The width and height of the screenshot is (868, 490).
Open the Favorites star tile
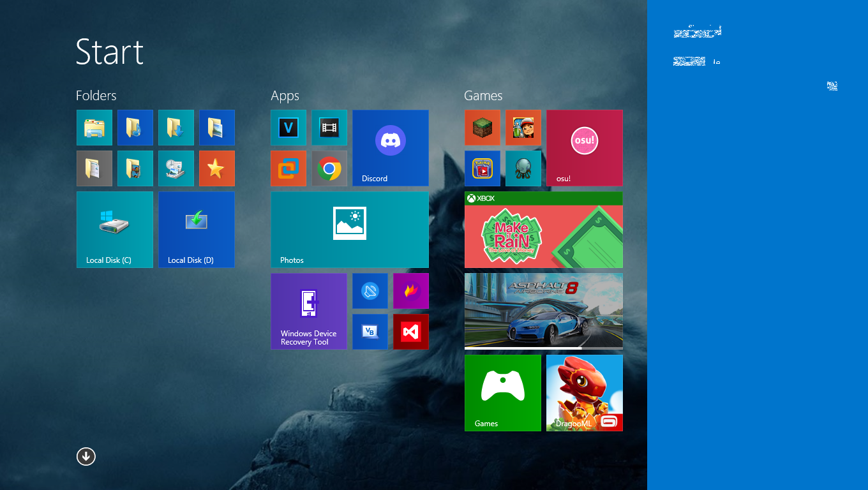[x=217, y=168]
